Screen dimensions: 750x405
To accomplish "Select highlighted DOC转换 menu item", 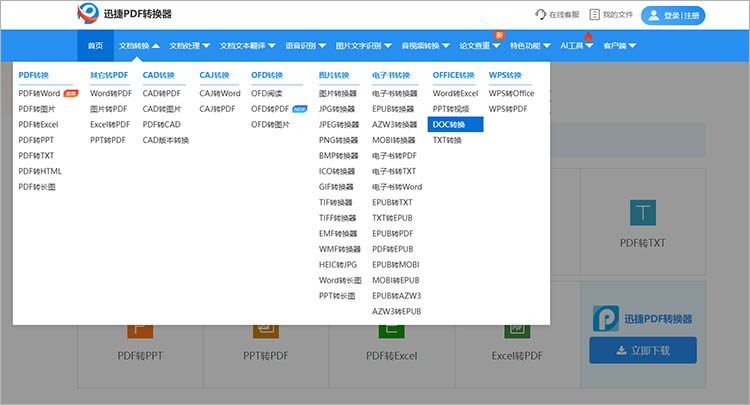I will 455,124.
